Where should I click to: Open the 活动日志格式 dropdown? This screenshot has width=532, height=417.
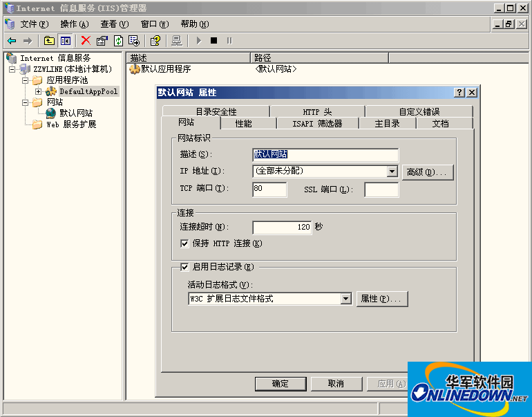pos(345,299)
